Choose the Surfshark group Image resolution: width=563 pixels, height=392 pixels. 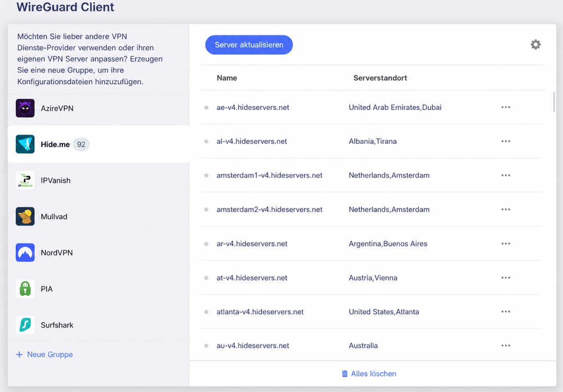click(99, 325)
